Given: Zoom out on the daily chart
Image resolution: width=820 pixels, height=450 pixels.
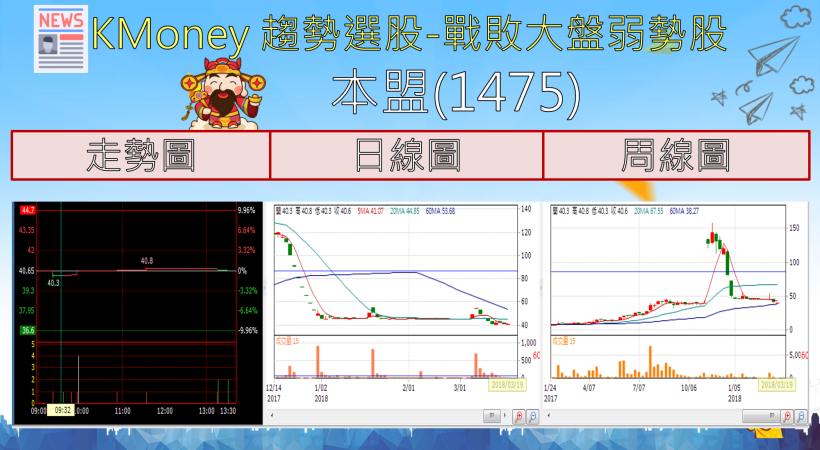Looking at the screenshot, I should [x=532, y=417].
